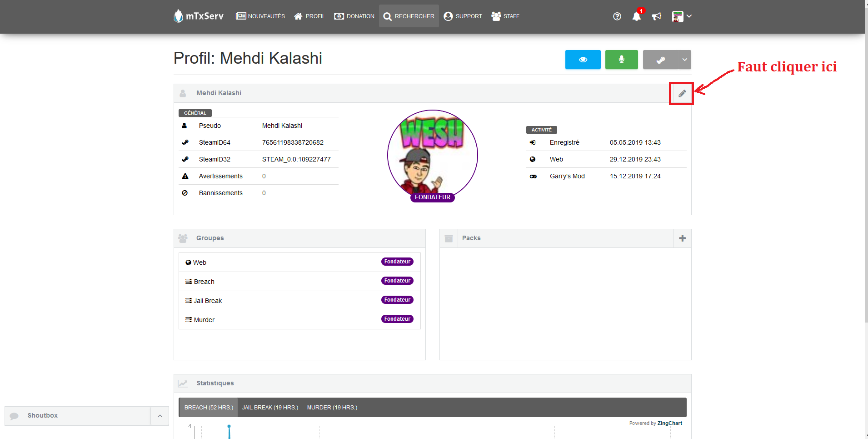Image resolution: width=868 pixels, height=439 pixels.
Task: Click the FONDATEUR label under the avatar
Action: pyautogui.click(x=433, y=197)
